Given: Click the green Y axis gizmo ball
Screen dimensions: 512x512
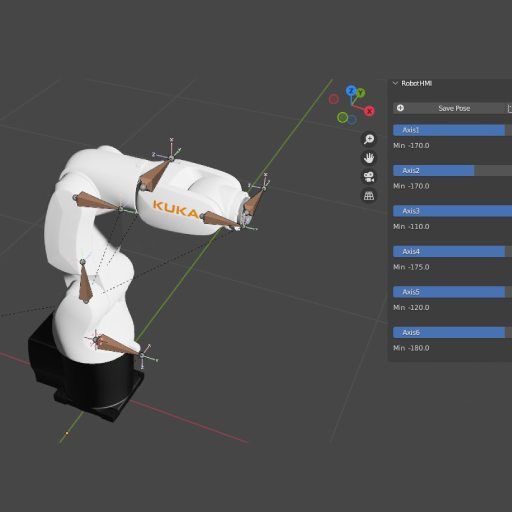Looking at the screenshot, I should pos(360,93).
